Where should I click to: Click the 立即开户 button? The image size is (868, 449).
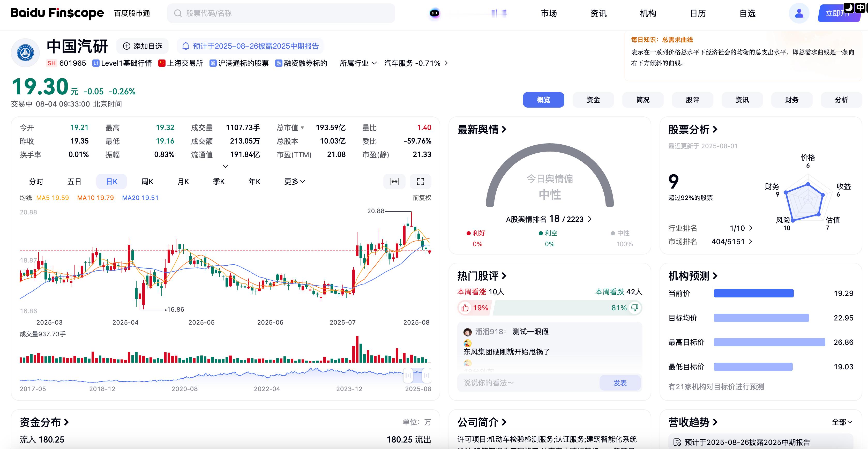click(839, 13)
